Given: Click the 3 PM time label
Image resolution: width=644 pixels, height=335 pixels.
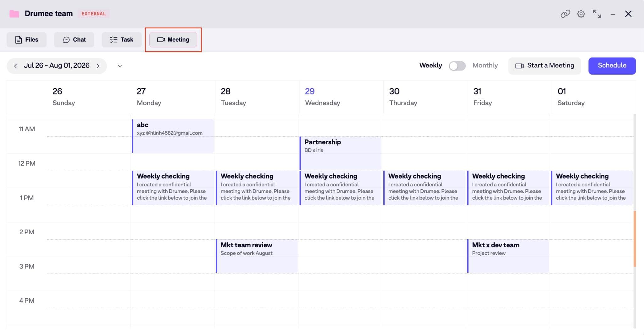Looking at the screenshot, I should (27, 266).
